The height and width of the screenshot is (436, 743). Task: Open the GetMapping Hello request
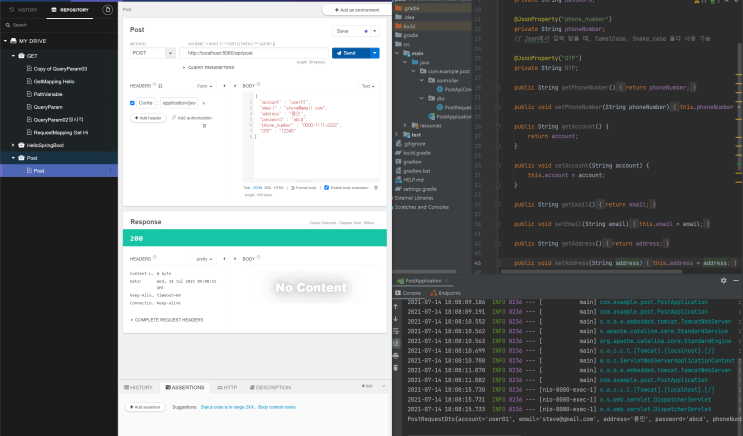54,82
